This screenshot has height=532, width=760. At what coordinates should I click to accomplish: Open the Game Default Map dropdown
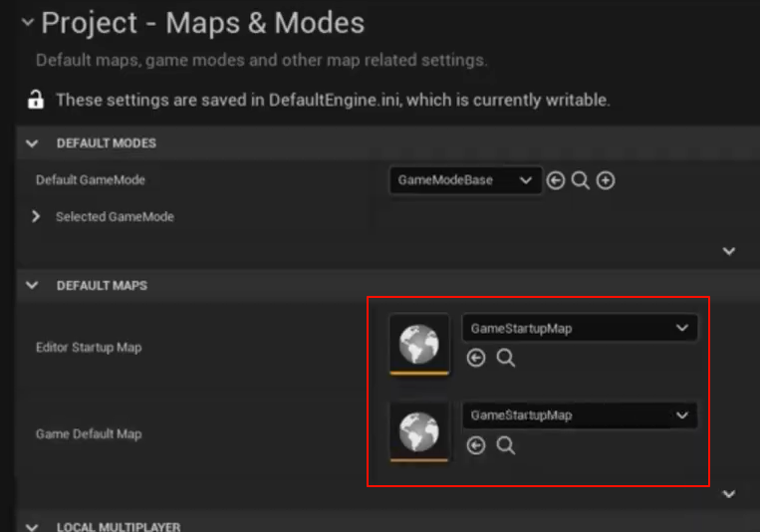[x=580, y=415]
